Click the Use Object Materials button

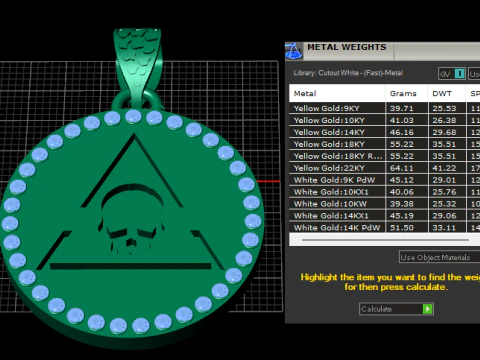[439, 257]
